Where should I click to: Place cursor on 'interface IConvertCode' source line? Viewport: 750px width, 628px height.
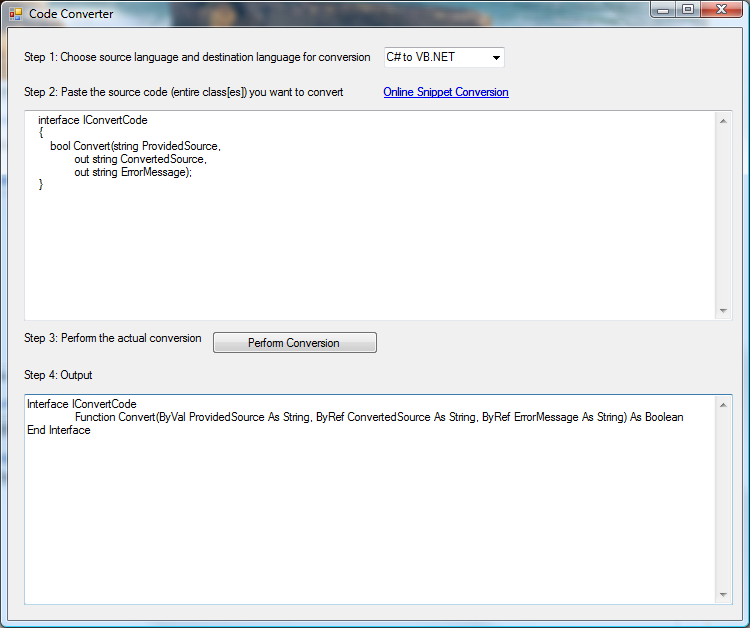click(x=92, y=120)
